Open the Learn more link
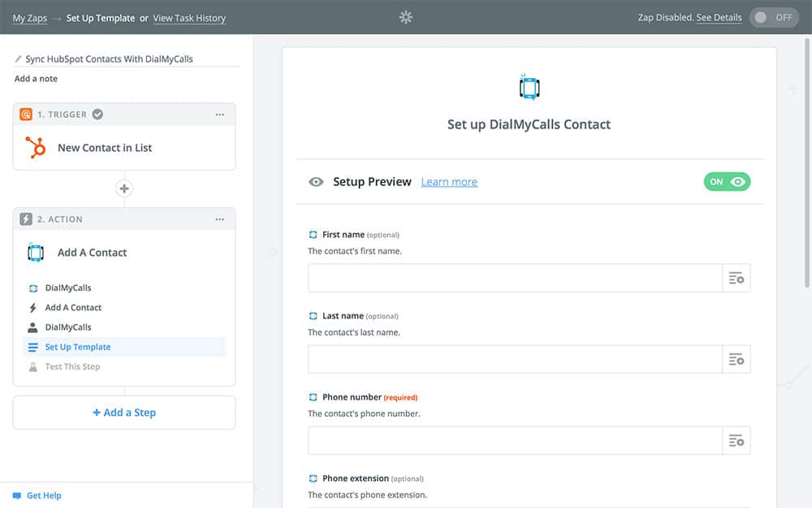 [449, 182]
